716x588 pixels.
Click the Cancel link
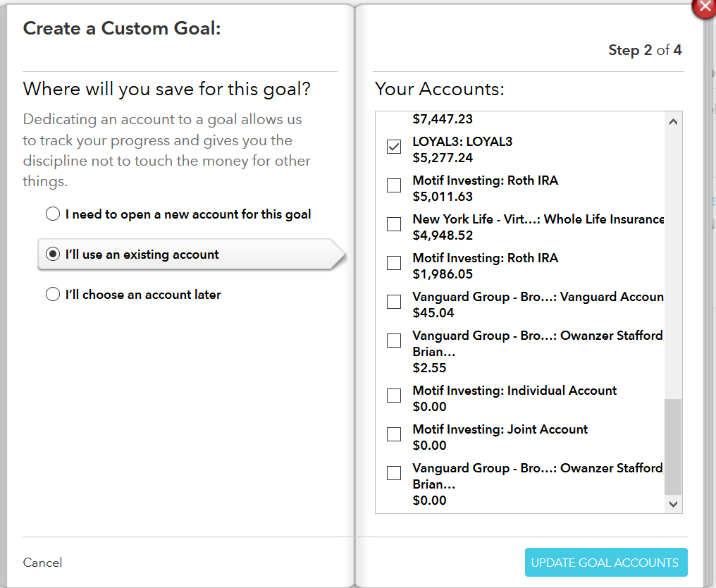click(x=42, y=563)
